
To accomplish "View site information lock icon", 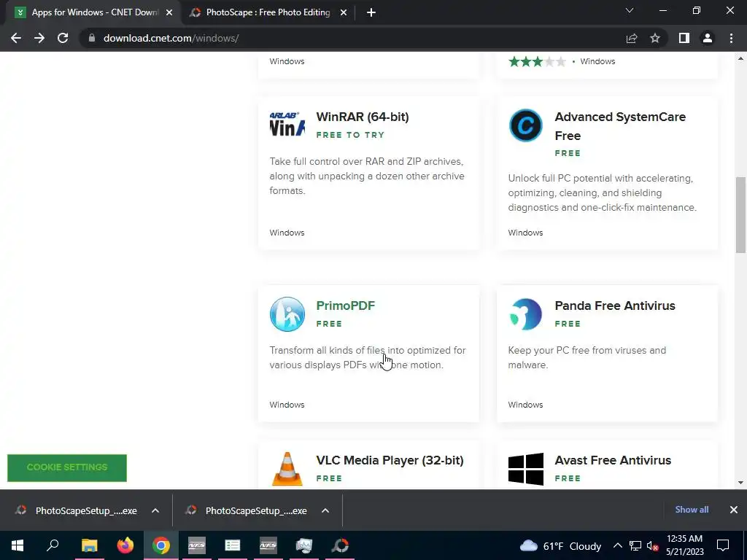I will click(92, 38).
